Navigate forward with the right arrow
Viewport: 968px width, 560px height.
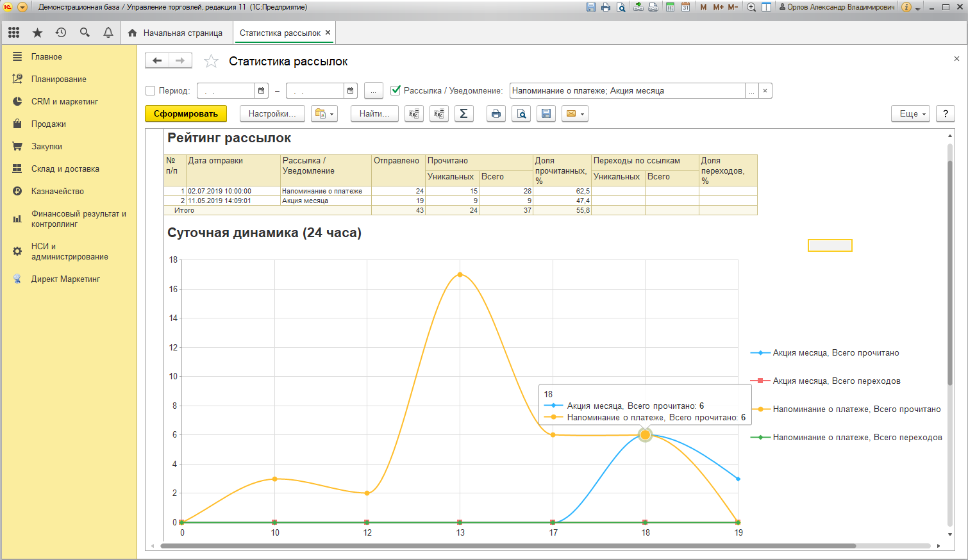[180, 61]
